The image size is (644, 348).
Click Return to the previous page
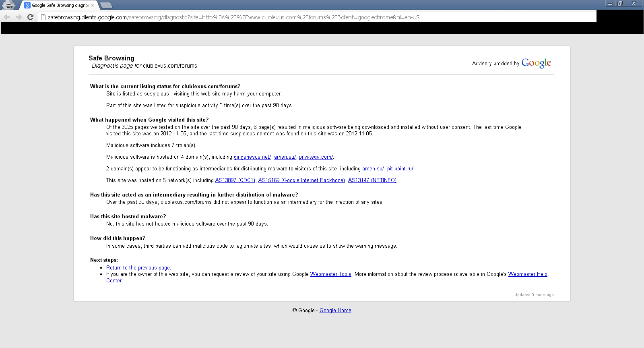pos(139,268)
